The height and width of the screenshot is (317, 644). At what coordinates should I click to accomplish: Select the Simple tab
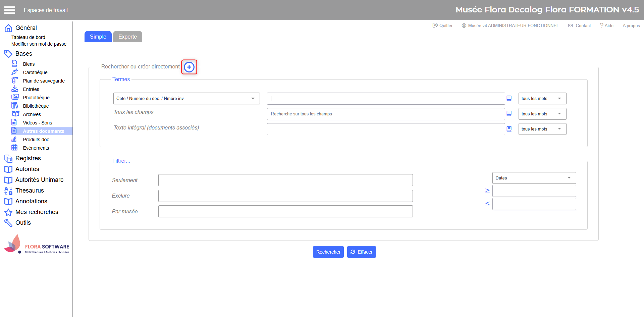(98, 37)
